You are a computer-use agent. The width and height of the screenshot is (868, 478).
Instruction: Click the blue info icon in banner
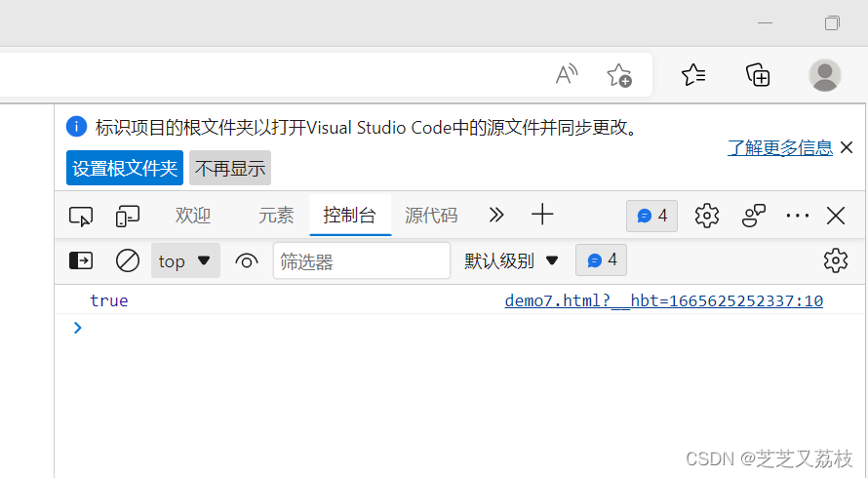[x=76, y=126]
